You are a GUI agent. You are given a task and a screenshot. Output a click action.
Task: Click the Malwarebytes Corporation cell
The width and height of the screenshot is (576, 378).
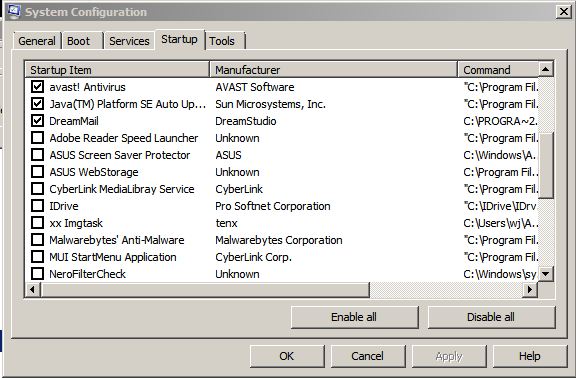click(279, 240)
